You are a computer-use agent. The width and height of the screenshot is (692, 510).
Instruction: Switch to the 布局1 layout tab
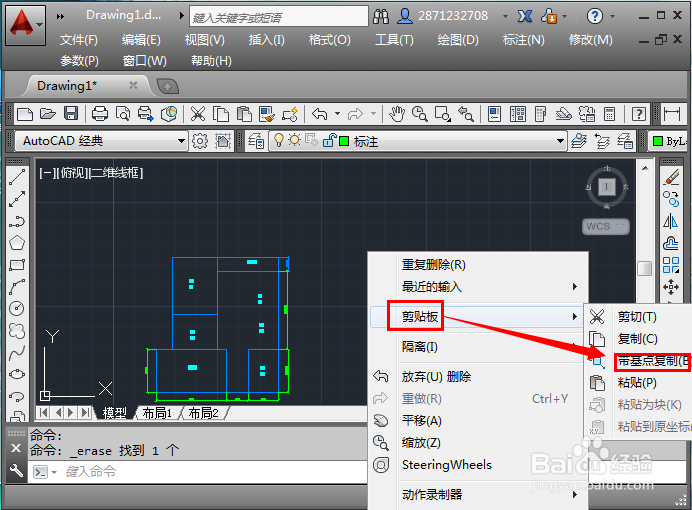pos(157,413)
